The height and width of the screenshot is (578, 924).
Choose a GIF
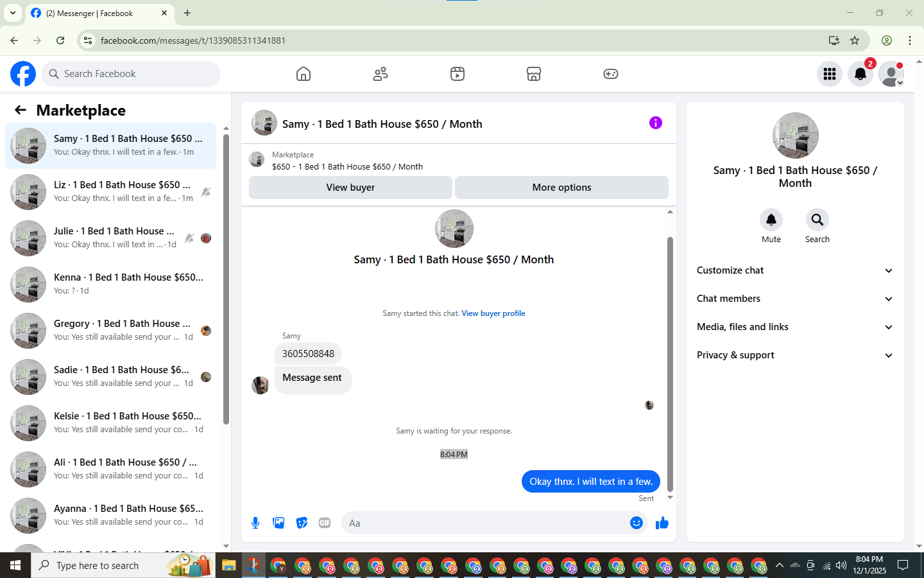325,523
